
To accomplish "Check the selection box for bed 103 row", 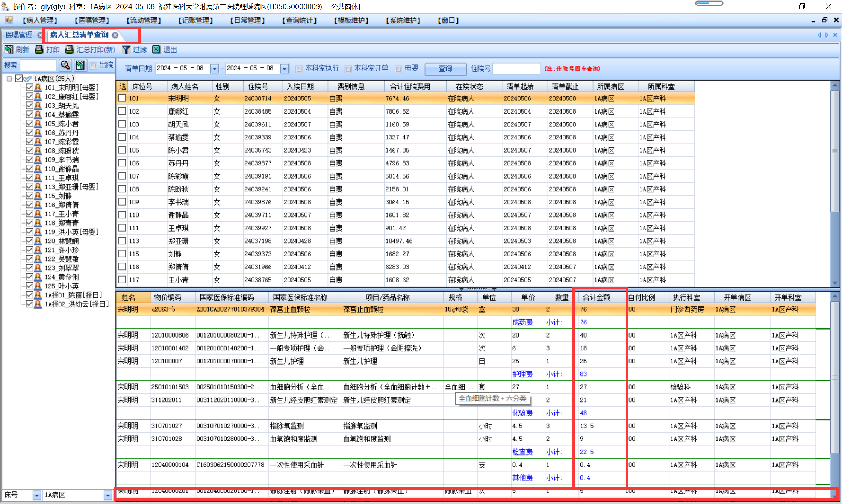I will 122,124.
